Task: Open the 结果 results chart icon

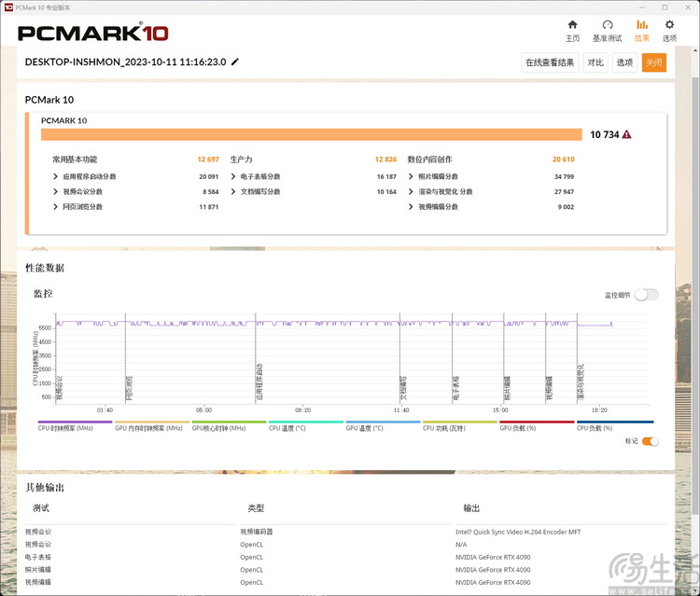Action: [x=642, y=24]
